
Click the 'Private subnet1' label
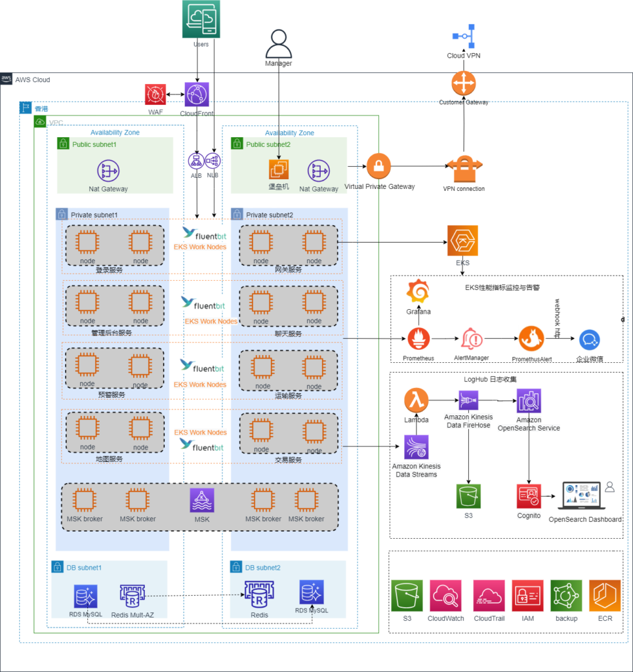(94, 215)
